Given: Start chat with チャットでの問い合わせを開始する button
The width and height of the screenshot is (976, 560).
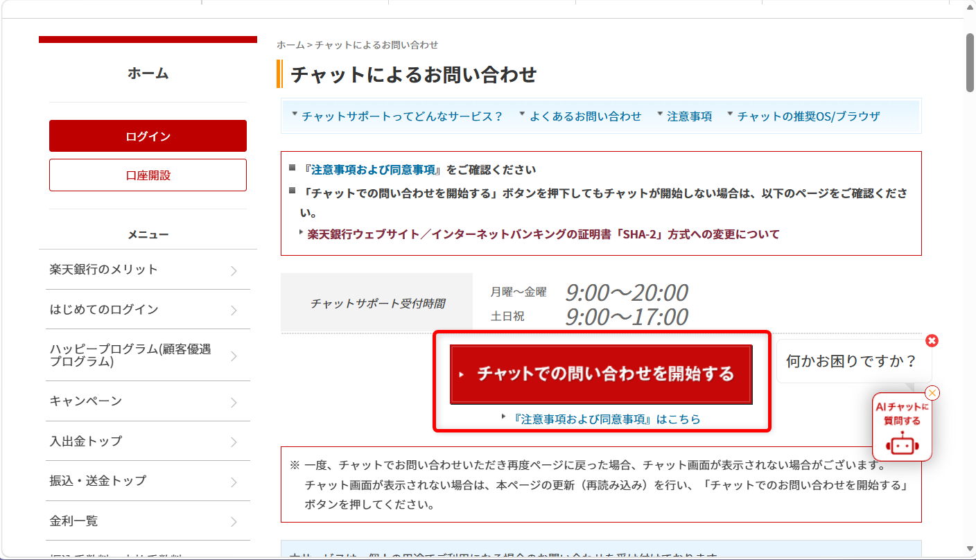Looking at the screenshot, I should tap(601, 374).
